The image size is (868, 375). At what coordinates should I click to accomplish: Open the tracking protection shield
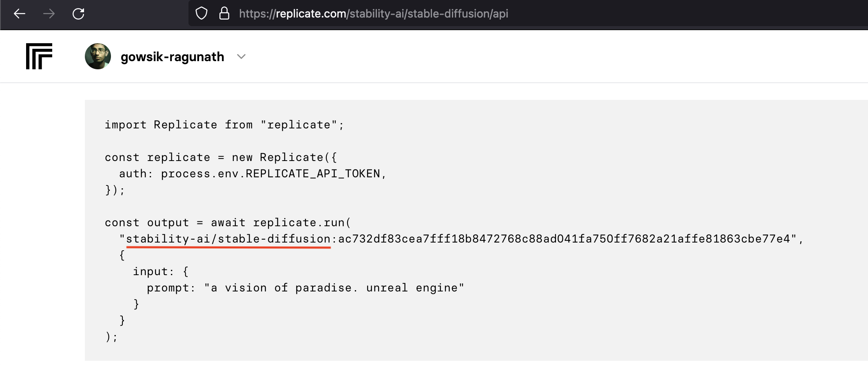201,13
